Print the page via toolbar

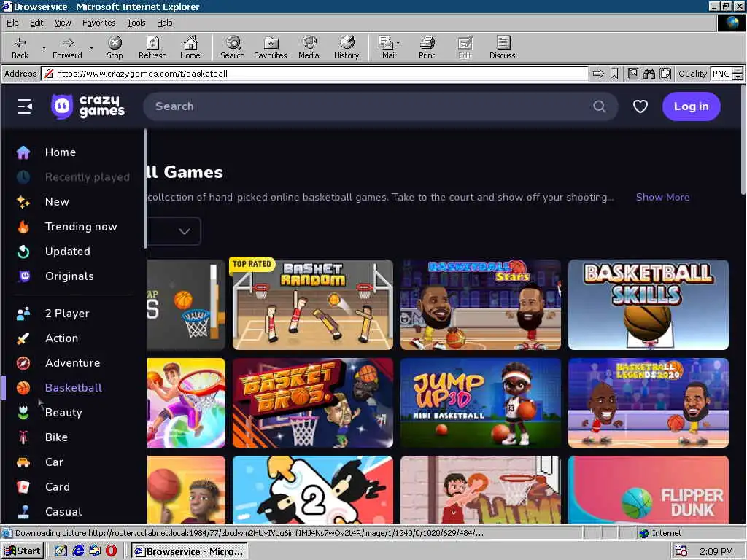pos(427,47)
